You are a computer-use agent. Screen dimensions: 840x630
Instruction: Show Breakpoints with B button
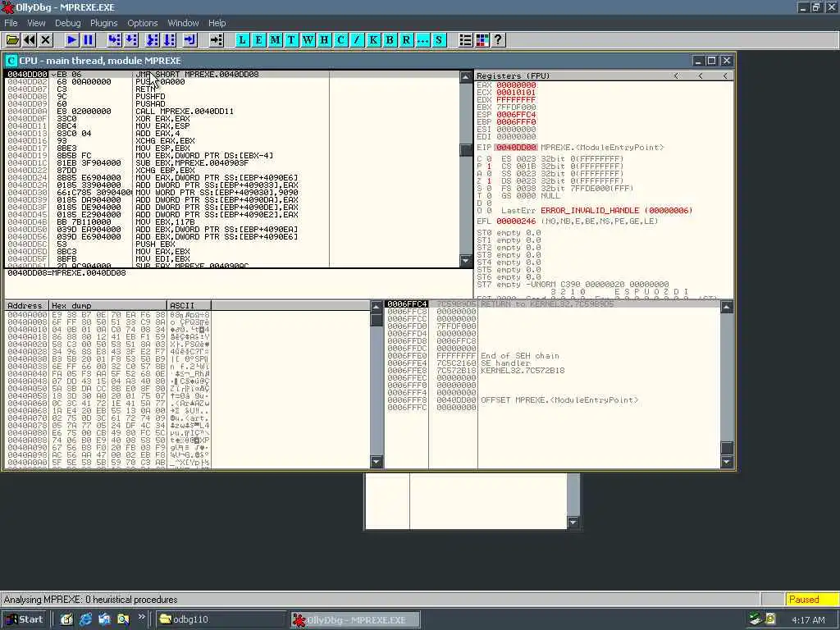[390, 39]
